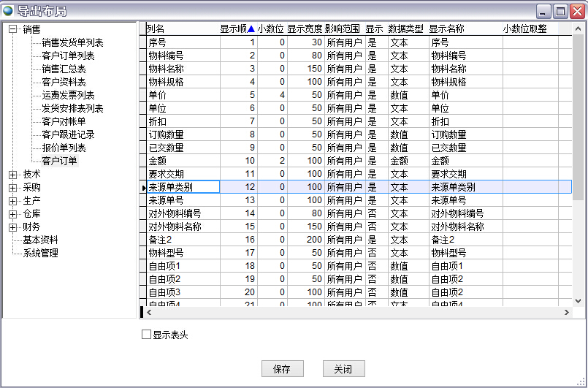Select the 单价 row name cell
Viewport: 588px width, 388px height.
178,95
